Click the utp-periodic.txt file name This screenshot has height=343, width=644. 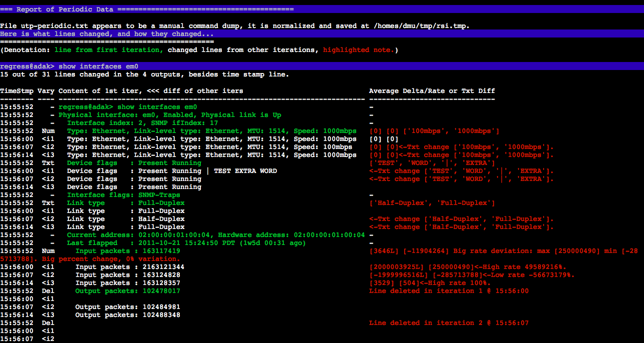point(47,25)
